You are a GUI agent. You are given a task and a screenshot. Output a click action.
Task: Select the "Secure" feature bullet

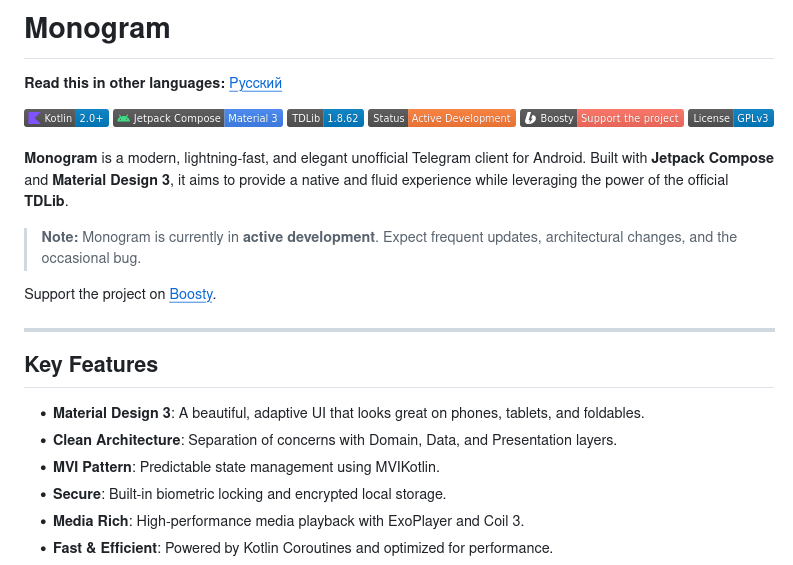click(x=77, y=494)
